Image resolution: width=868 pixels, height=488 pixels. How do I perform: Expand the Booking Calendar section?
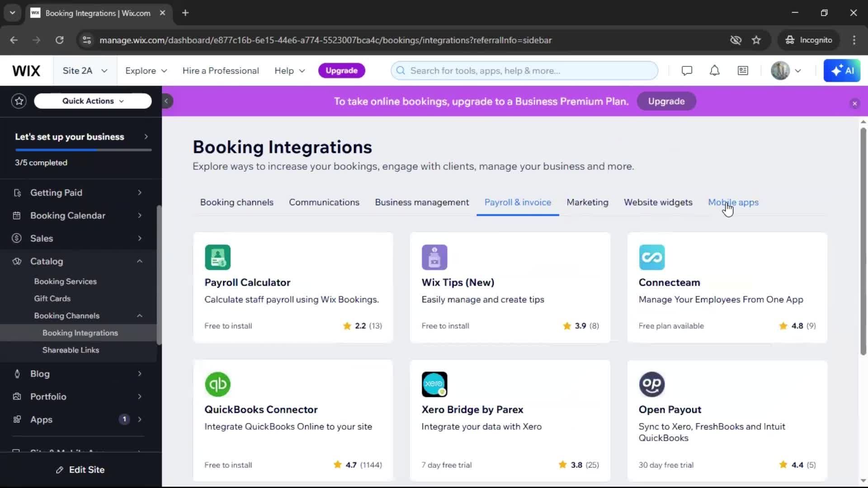140,216
